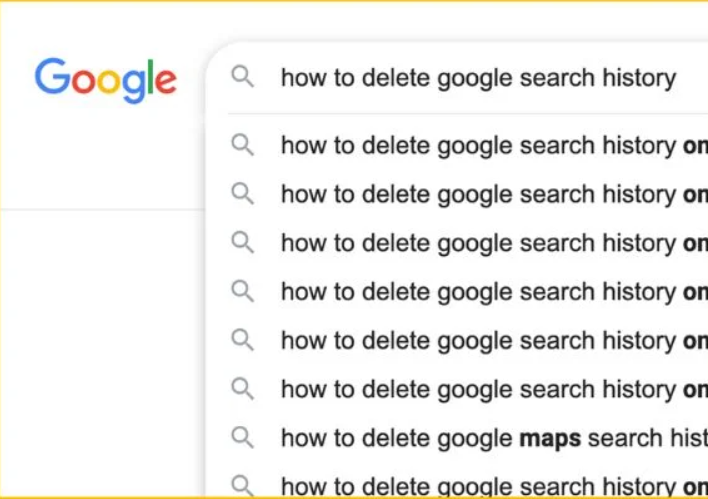Select the second autocomplete suggestion text
708x499 pixels.
click(x=494, y=195)
